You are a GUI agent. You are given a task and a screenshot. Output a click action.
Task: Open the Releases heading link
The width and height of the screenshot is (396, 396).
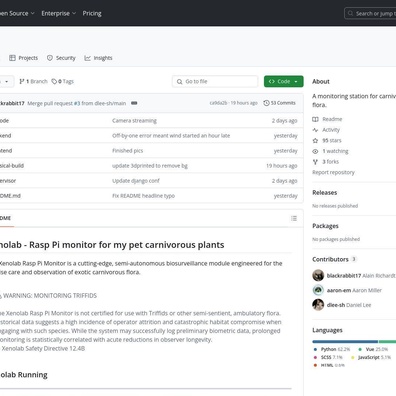[325, 193]
